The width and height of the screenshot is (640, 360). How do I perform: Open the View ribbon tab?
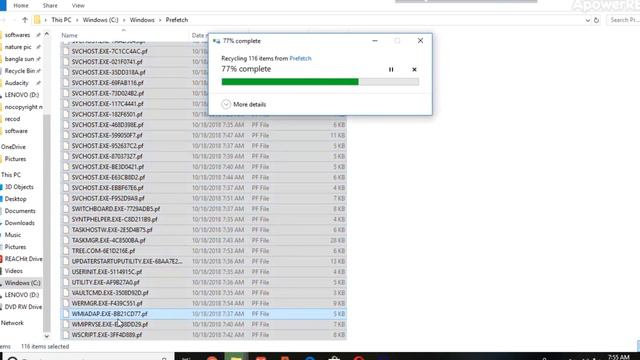(78, 6)
